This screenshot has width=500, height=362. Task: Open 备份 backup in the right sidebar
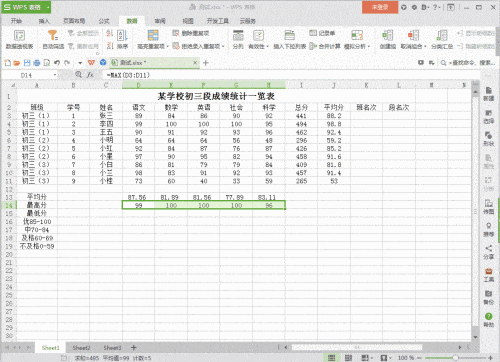(x=489, y=297)
